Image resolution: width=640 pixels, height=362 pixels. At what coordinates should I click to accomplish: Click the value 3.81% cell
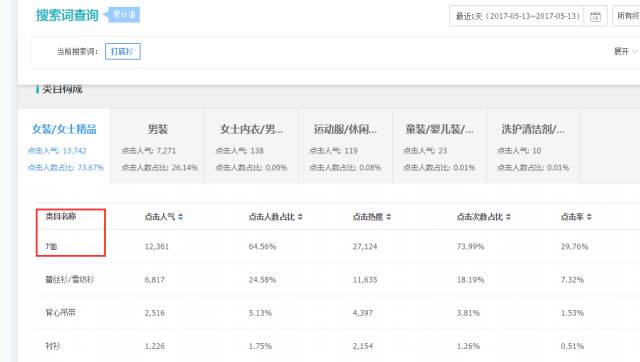tap(468, 313)
